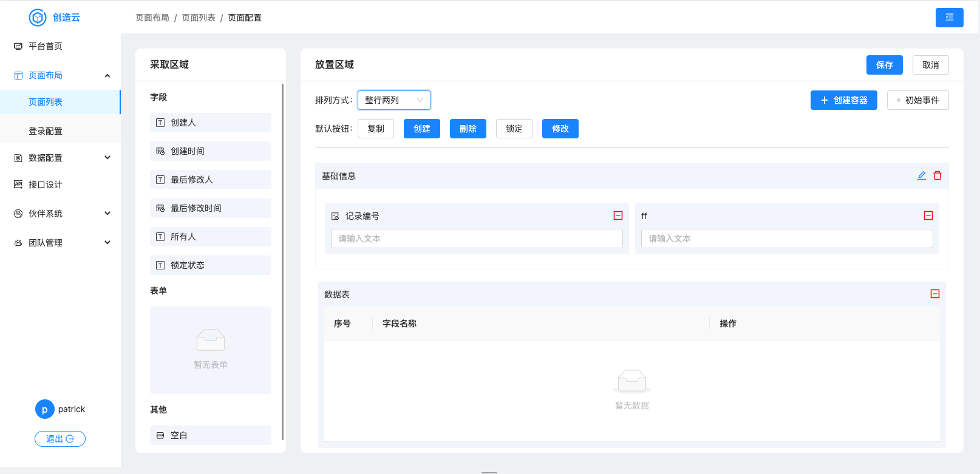Click the text-field icon beside 锁定状态
The image size is (980, 474).
(x=160, y=265)
